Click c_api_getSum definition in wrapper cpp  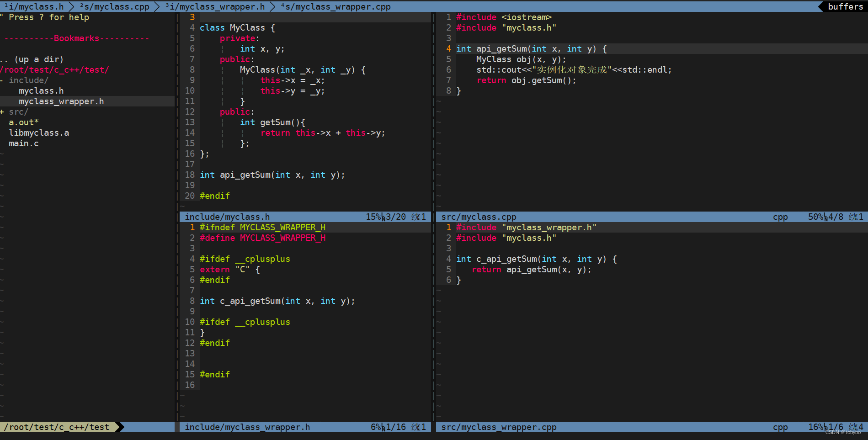(537, 259)
